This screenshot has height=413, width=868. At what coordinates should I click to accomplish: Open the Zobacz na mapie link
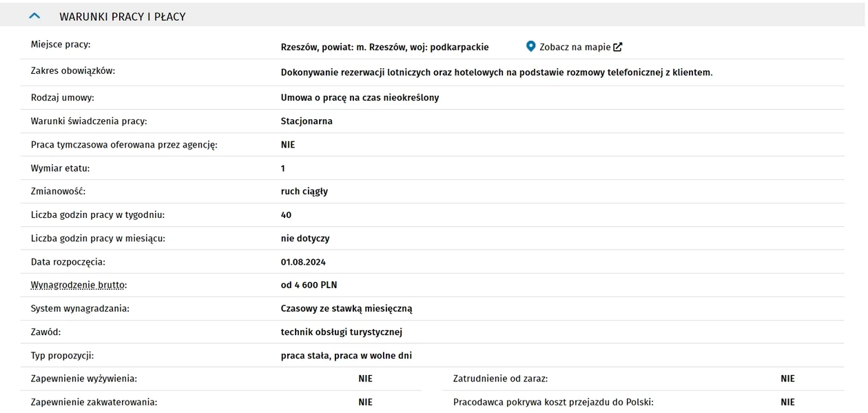575,47
